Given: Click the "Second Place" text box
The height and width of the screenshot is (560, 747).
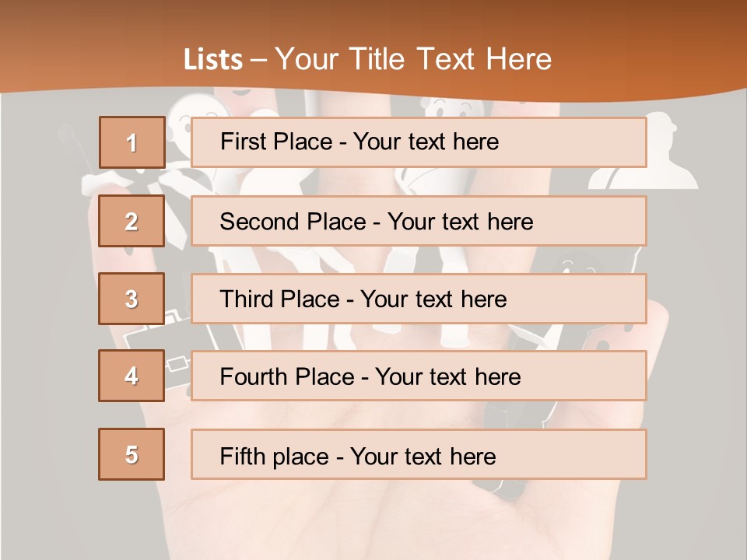Looking at the screenshot, I should point(419,221).
